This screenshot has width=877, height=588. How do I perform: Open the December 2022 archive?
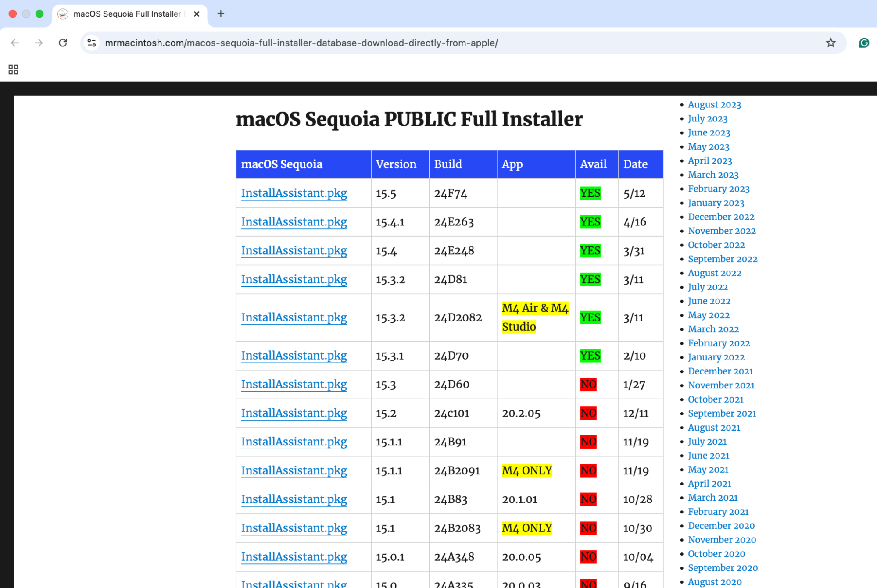coord(721,217)
